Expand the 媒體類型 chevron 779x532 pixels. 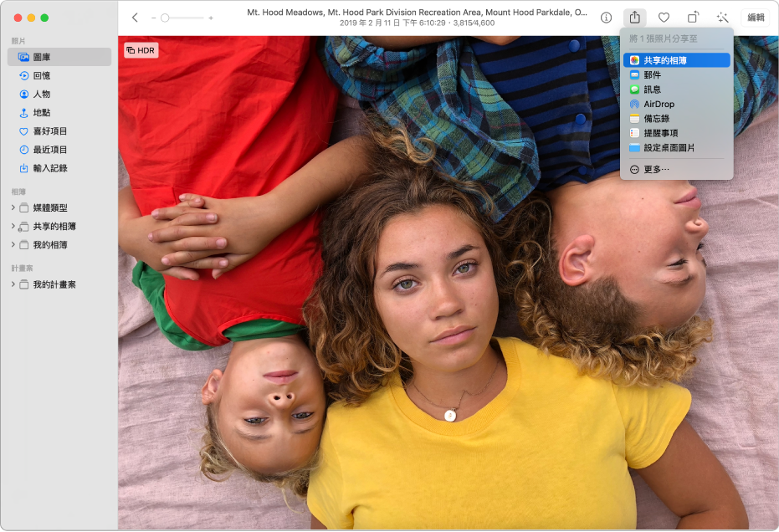click(x=13, y=207)
